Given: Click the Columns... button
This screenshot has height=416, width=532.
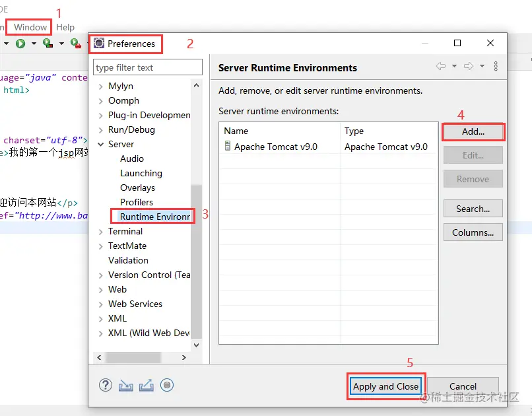Looking at the screenshot, I should (473, 232).
